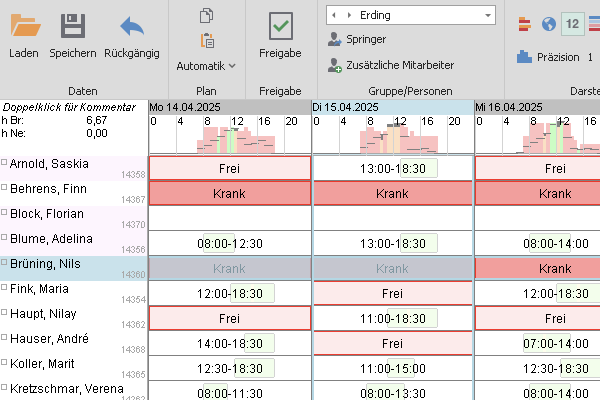Select the Mo 14.04.2025 day header
This screenshot has height=400, width=600.
[229, 106]
